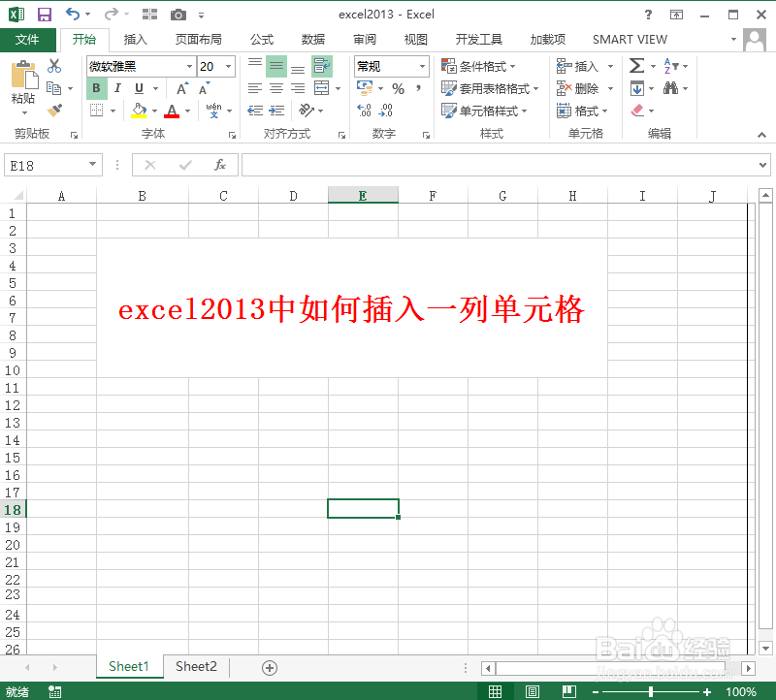Switch to 数据 tab

(x=313, y=40)
